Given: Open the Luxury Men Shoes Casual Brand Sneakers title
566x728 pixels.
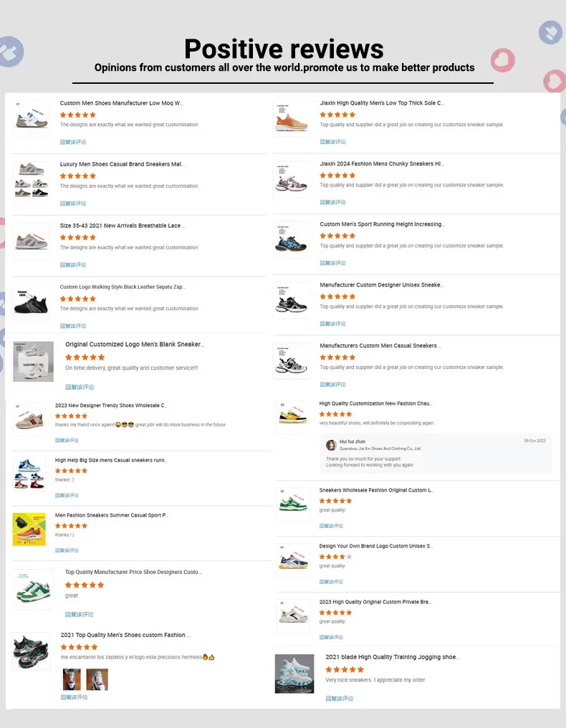Looking at the screenshot, I should tap(122, 164).
